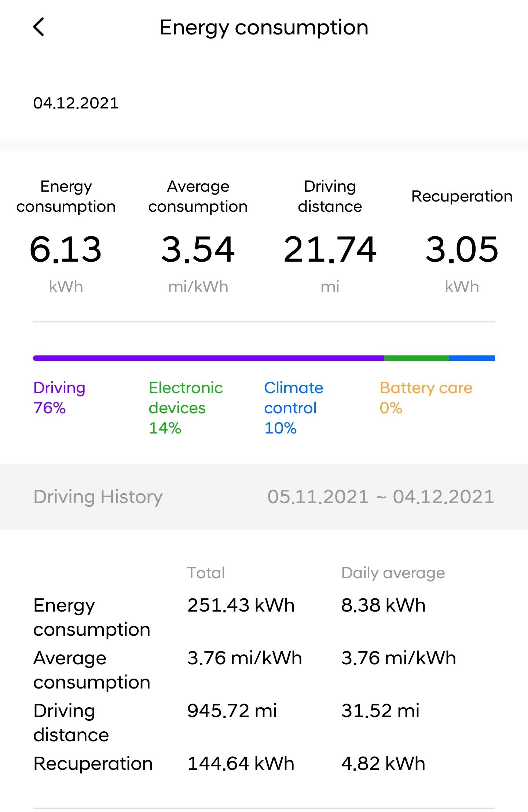The width and height of the screenshot is (528, 812).
Task: Tap the back arrow icon
Action: tap(39, 27)
